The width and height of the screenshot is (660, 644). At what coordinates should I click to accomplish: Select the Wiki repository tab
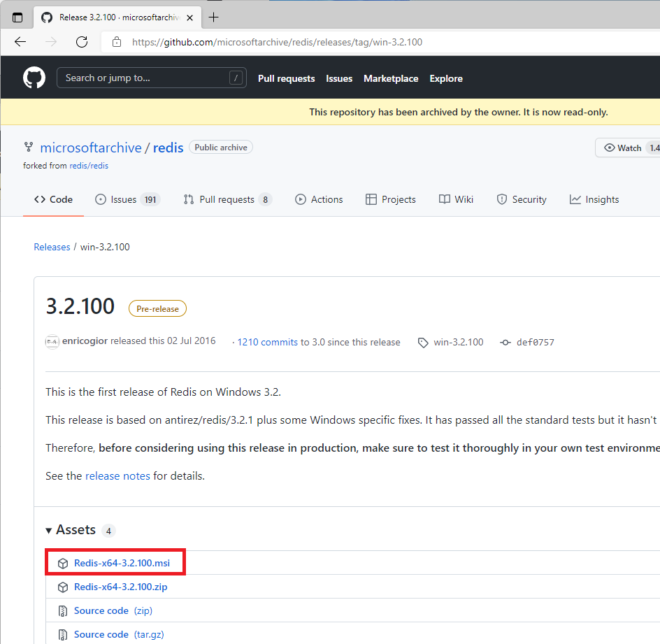[x=456, y=199]
